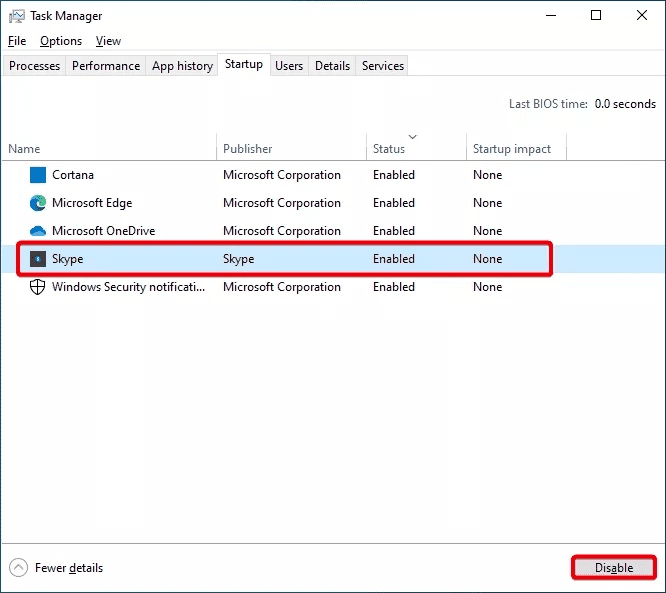Select the Startup tab
This screenshot has width=666, height=593.
(244, 64)
